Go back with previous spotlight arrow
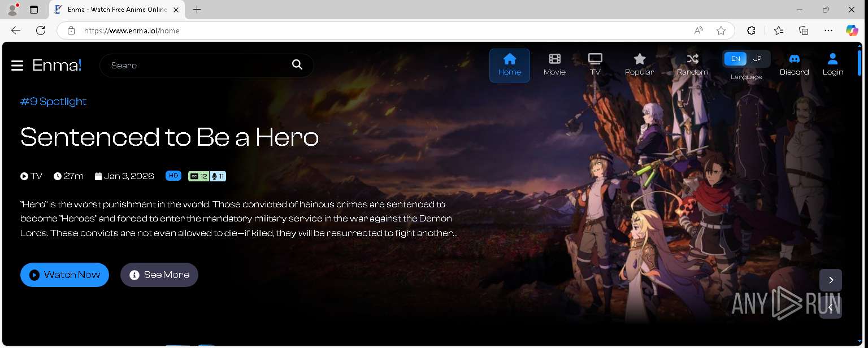Viewport: 868px width, 348px height. pos(831,307)
